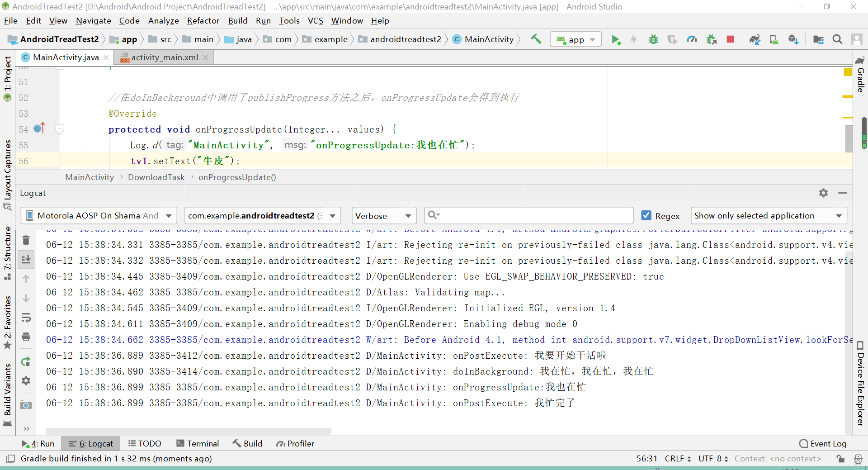This screenshot has height=470, width=868.
Task: Open the AVD Manager icon
Action: coord(774,39)
